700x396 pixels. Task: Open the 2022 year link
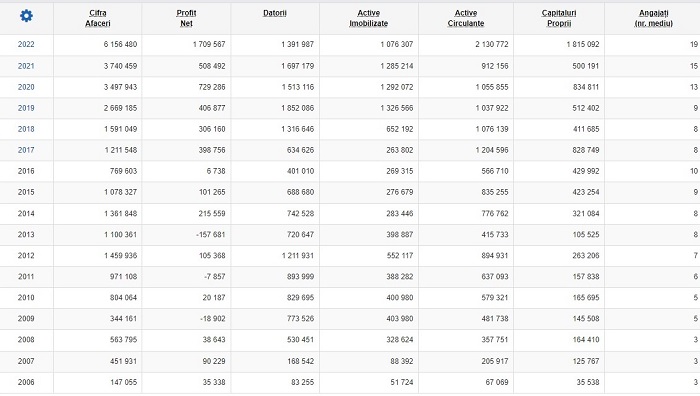coord(26,44)
